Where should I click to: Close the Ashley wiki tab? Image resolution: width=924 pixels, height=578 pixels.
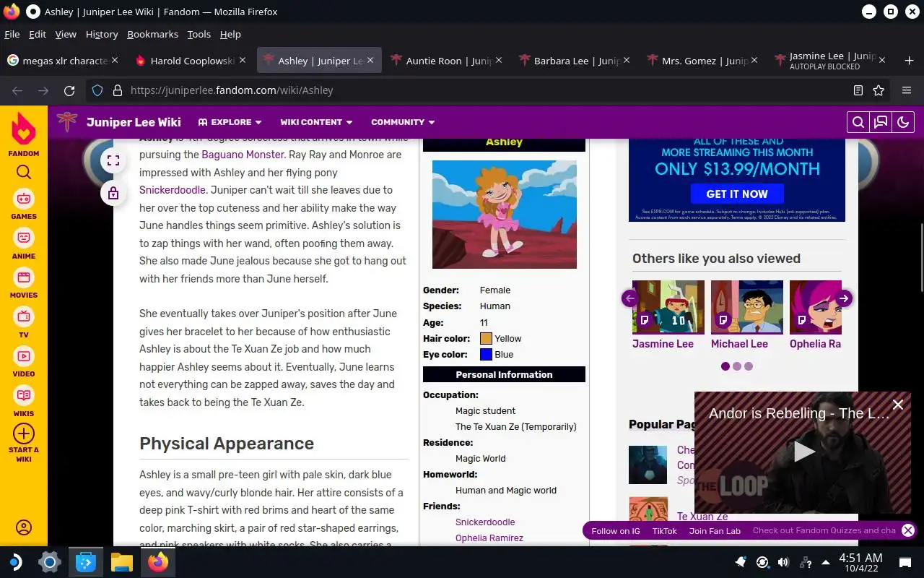[370, 61]
